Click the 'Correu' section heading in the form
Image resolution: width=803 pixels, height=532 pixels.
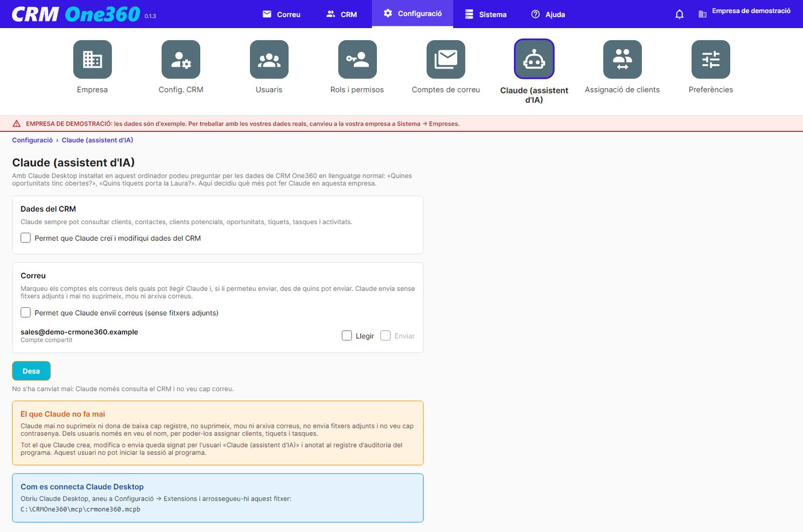[33, 276]
